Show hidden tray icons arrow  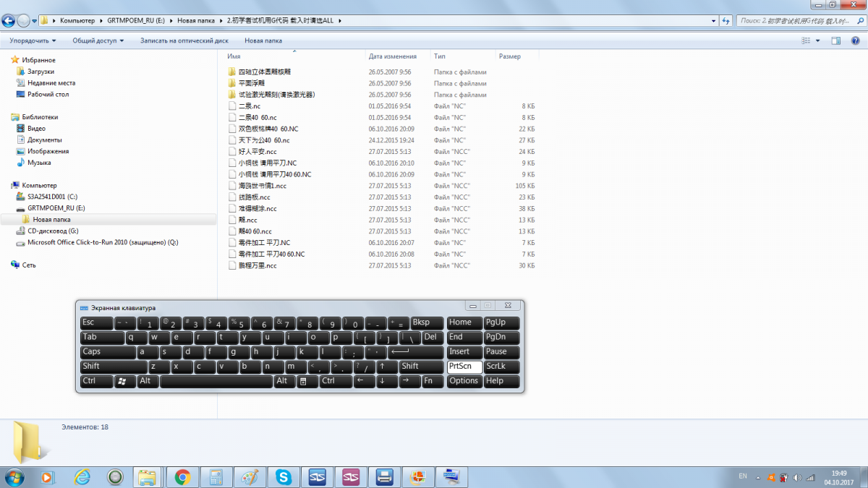[x=759, y=477]
